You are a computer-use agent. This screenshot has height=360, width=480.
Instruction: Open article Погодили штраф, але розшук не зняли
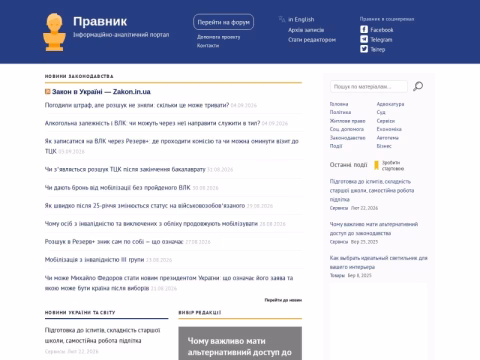coord(137,105)
